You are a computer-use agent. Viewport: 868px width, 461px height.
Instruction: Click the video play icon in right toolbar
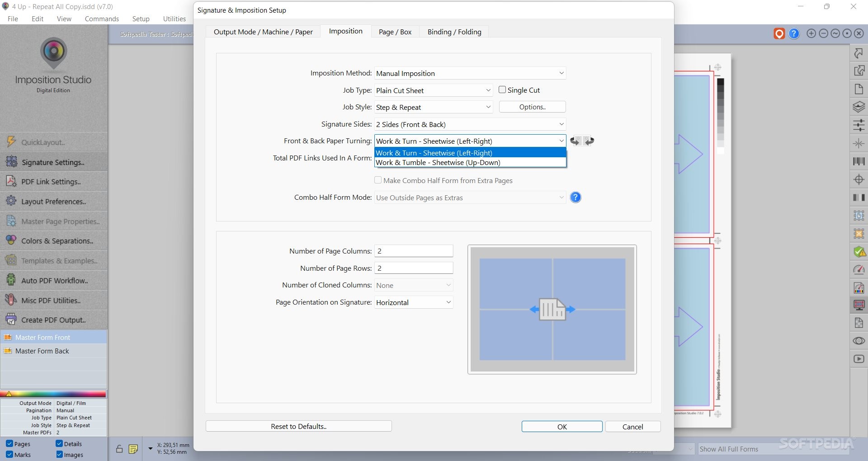point(859,359)
